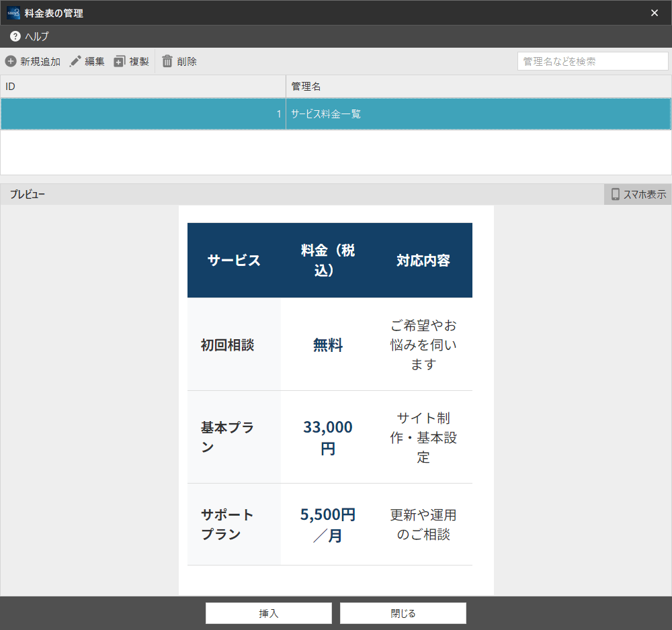This screenshot has width=672, height=630.
Task: Focus the 管理名などを検索 search field
Action: pyautogui.click(x=593, y=61)
